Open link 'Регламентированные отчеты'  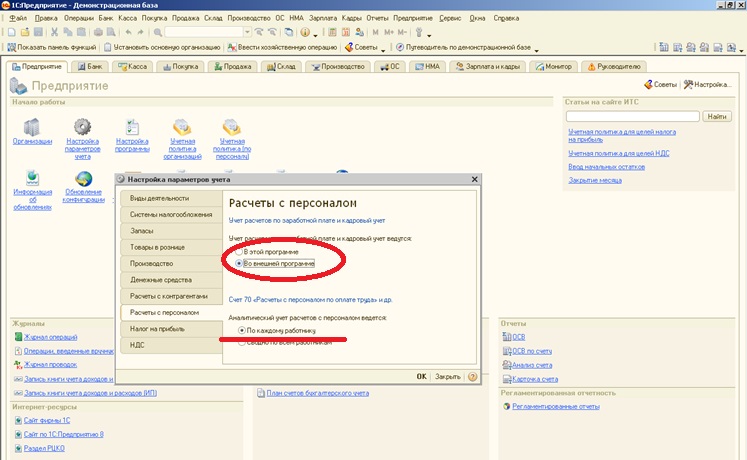point(556,406)
